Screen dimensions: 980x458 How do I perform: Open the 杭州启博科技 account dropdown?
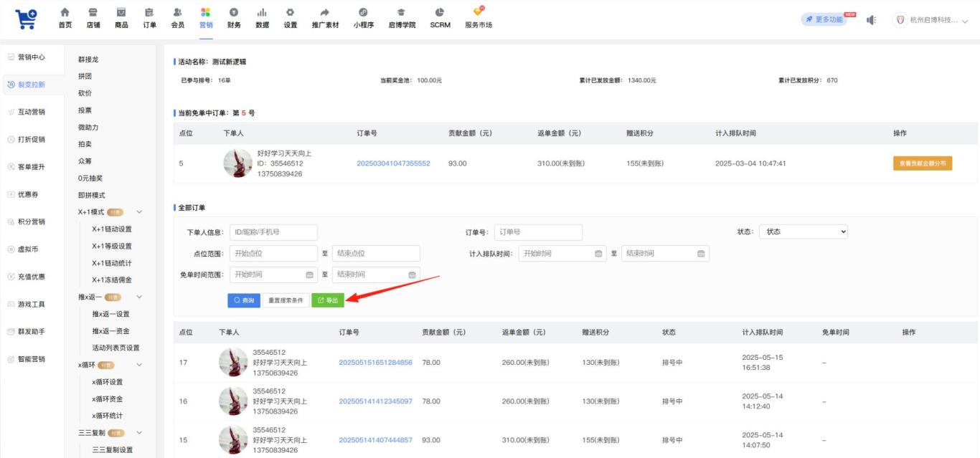coord(931,20)
